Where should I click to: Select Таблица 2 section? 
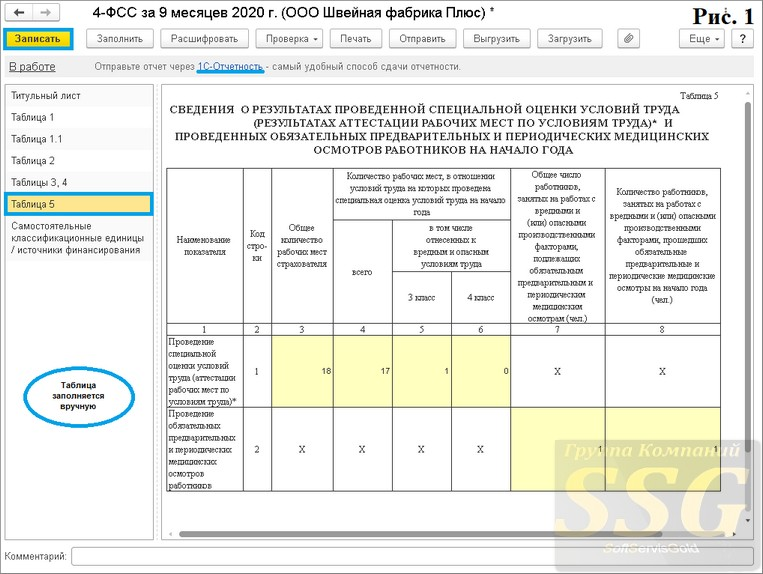[x=79, y=161]
